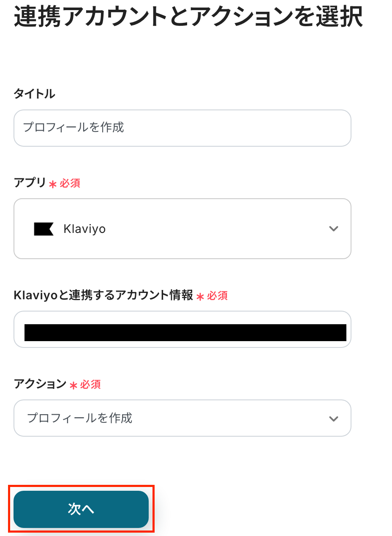Click the 必須 marker next to アクション
The width and height of the screenshot is (392, 536).
pos(90,385)
